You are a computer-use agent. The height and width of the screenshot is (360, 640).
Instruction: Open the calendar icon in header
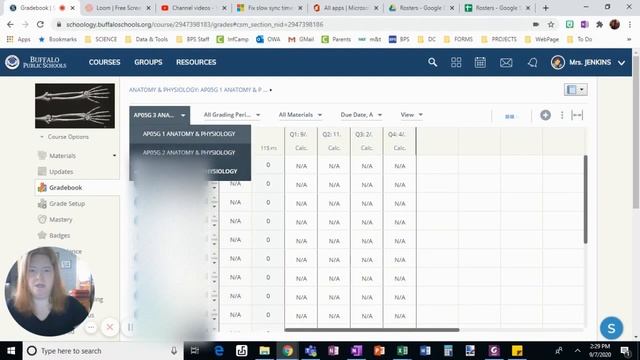tap(480, 62)
